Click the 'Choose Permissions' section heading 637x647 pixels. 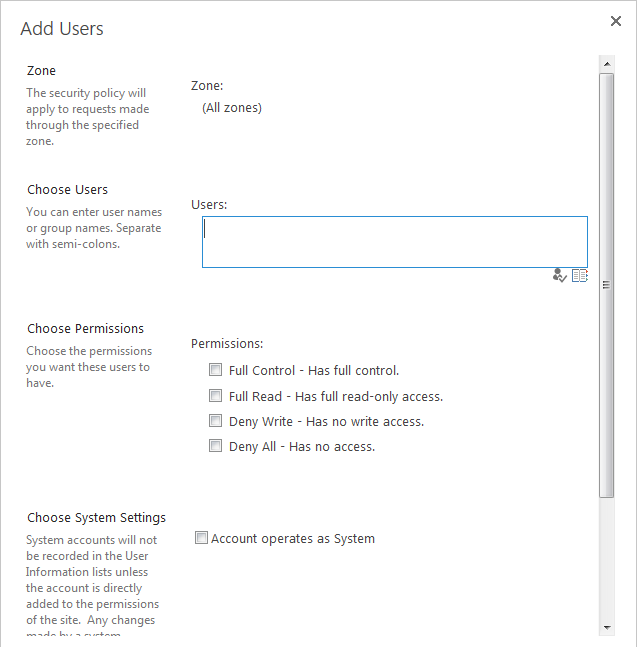pyautogui.click(x=85, y=328)
